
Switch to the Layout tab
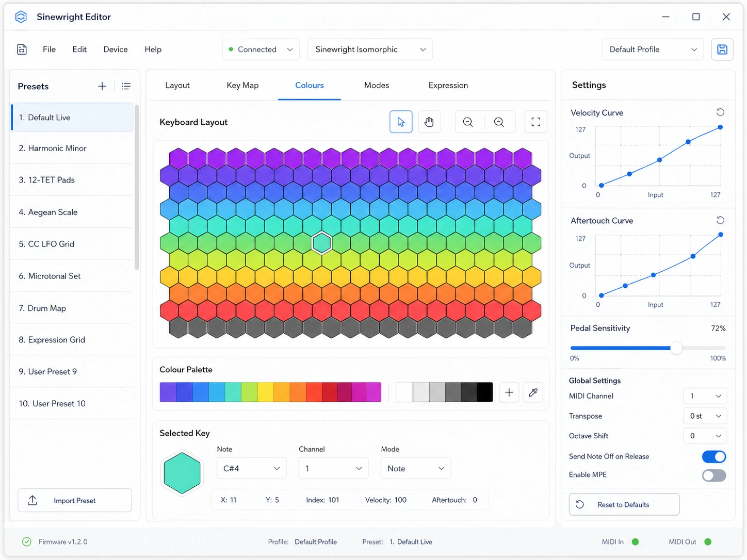[x=177, y=85]
